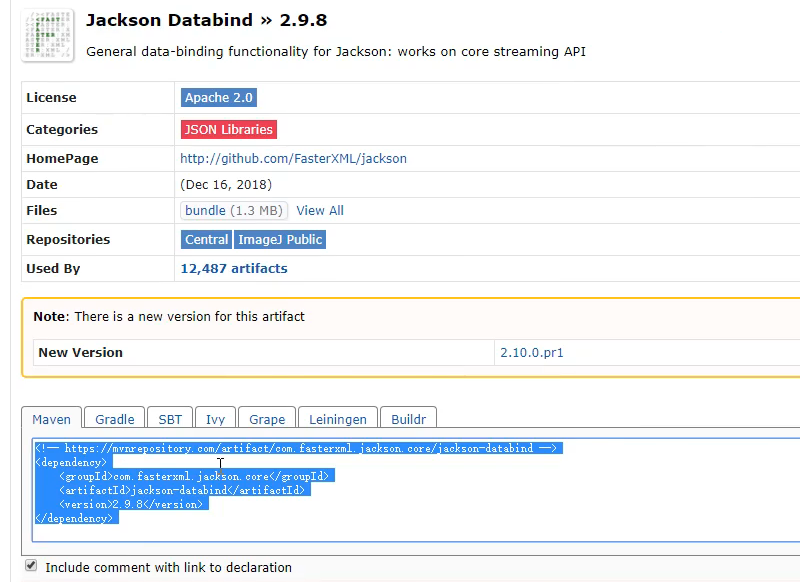Image resolution: width=800 pixels, height=582 pixels.
Task: Open the ImageJ Public repository tag
Action: point(280,240)
